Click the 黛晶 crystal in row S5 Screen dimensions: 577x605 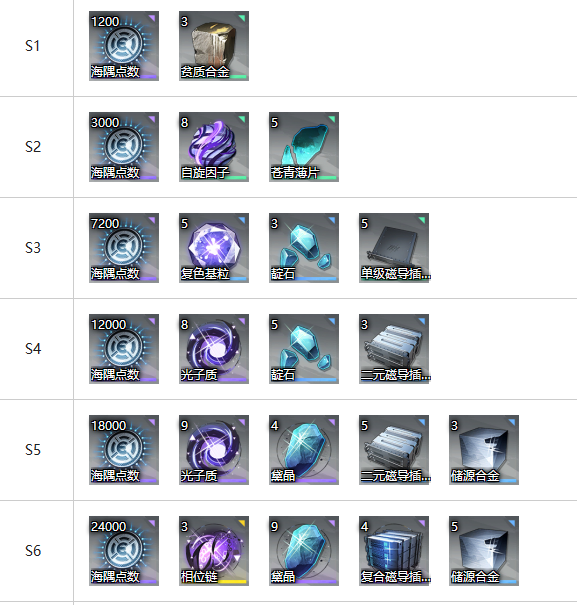[304, 450]
